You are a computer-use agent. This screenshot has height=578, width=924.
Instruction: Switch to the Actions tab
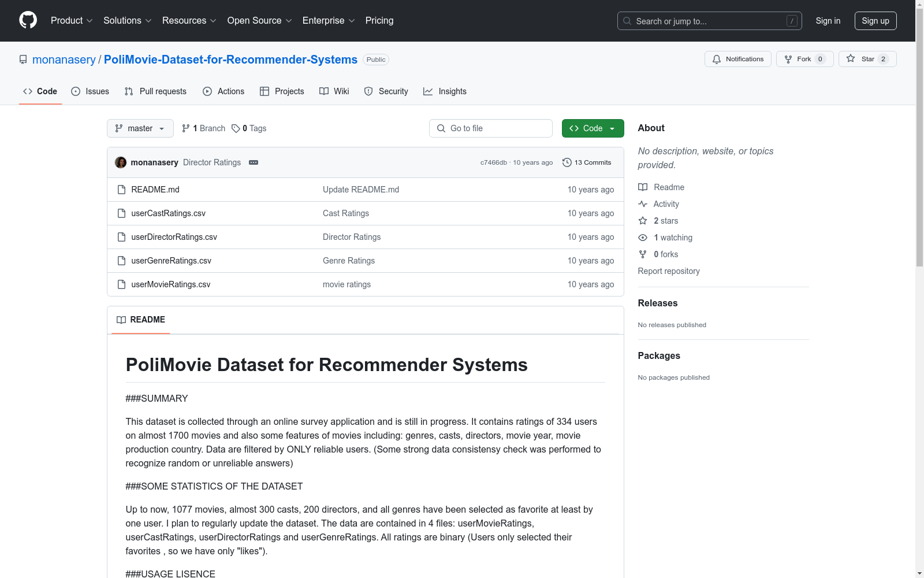223,91
